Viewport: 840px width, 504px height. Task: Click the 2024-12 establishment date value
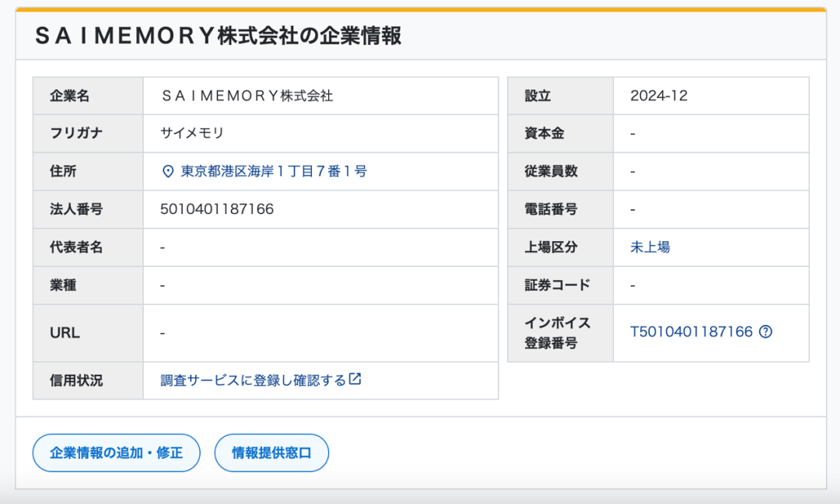click(659, 96)
